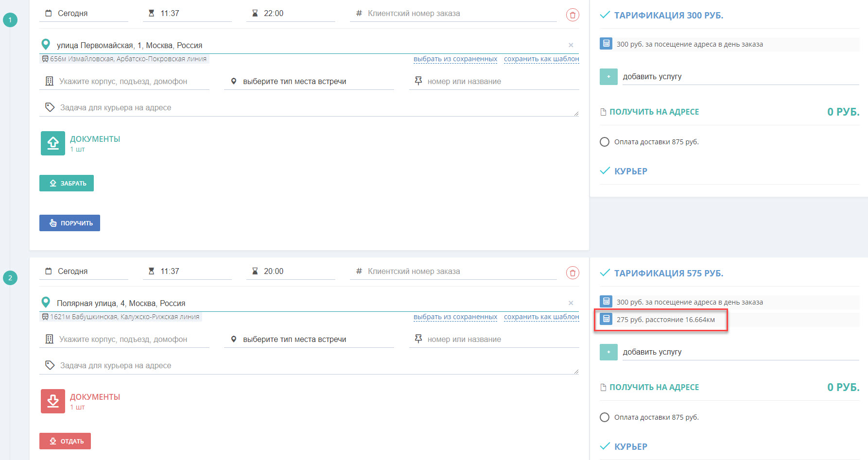
Task: Click the step 1 circle marker
Action: [10, 20]
